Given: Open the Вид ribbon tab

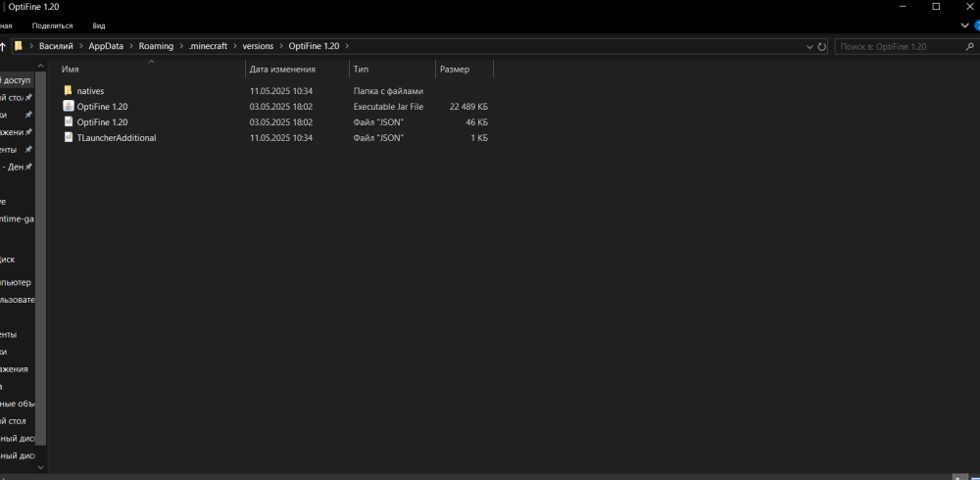Looking at the screenshot, I should tap(99, 25).
